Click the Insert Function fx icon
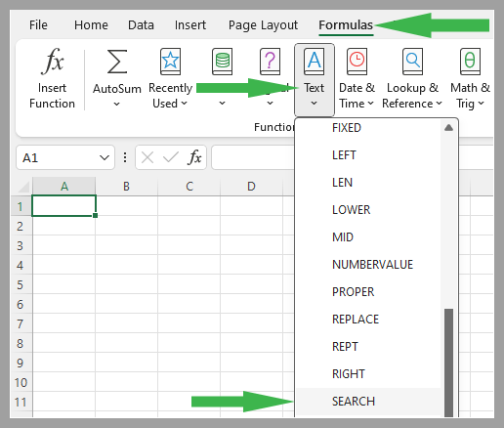Screen dimensions: 504x428 click(x=53, y=62)
